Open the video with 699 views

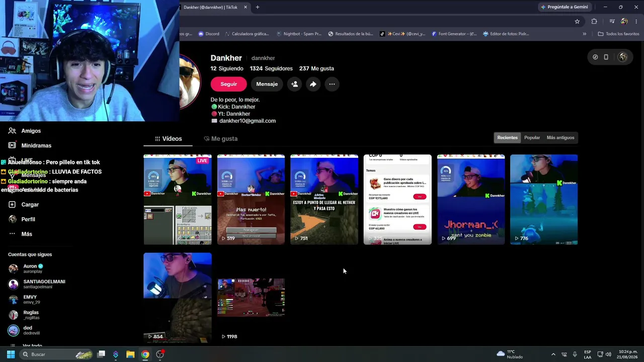pyautogui.click(x=471, y=200)
